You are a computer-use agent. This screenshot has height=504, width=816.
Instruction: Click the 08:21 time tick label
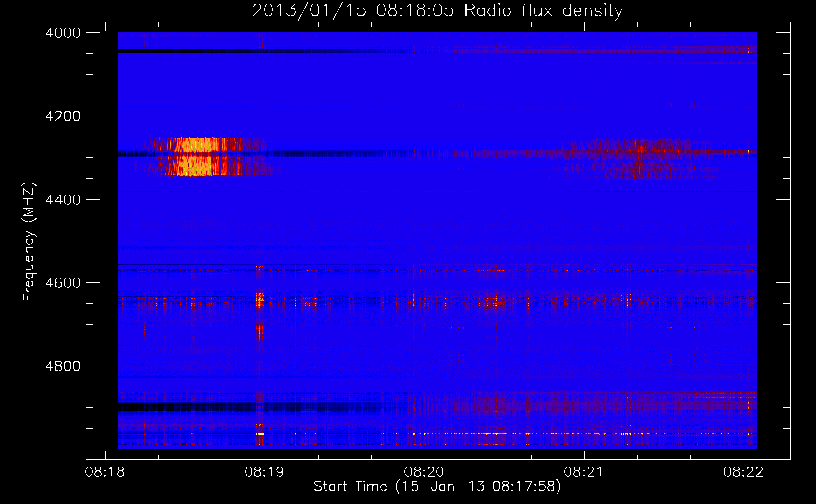tap(584, 472)
